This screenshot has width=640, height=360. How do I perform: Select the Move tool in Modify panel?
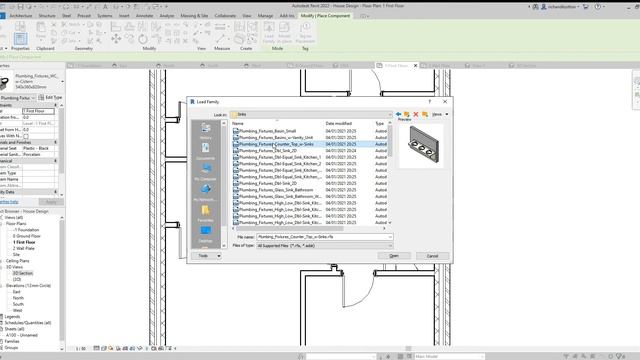[x=116, y=39]
